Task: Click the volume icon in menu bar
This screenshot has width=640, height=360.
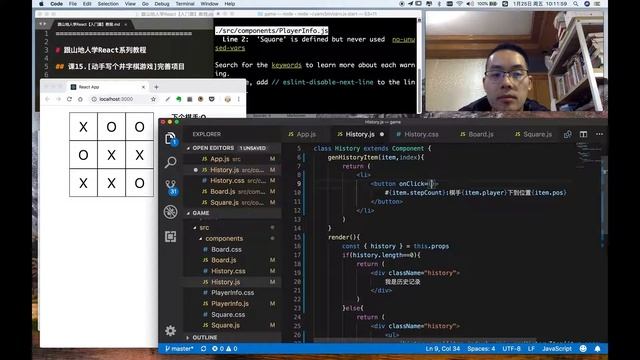Action: (470, 4)
